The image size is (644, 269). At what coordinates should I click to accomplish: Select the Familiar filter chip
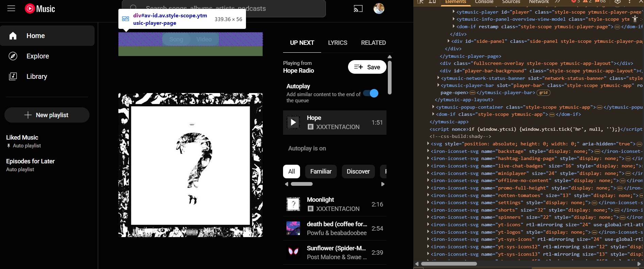coord(321,172)
